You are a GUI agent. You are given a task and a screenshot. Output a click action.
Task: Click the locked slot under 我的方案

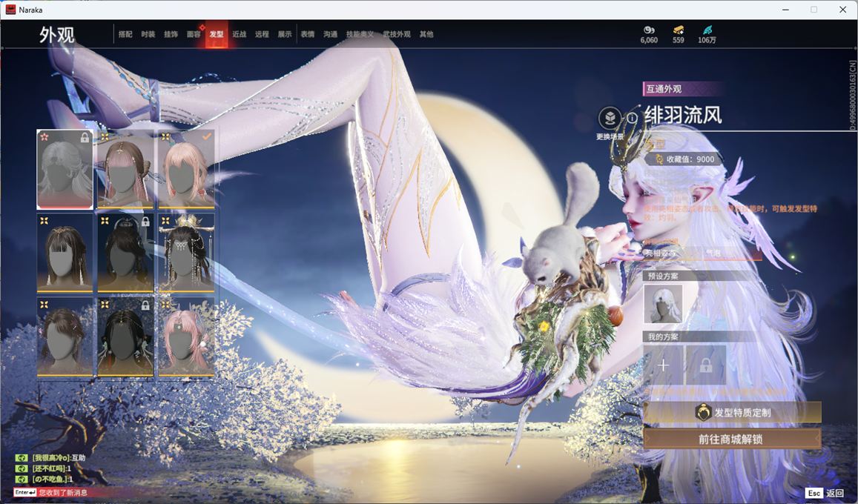pyautogui.click(x=705, y=365)
